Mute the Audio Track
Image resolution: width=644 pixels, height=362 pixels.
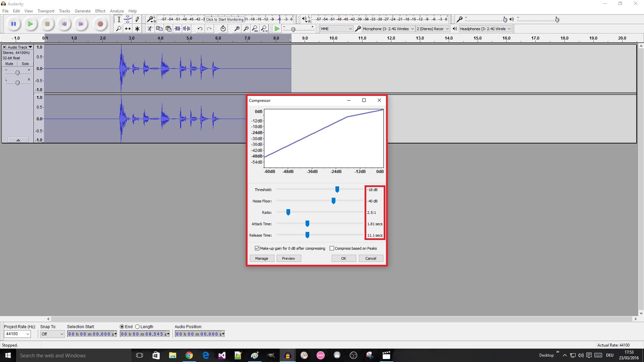pyautogui.click(x=9, y=64)
